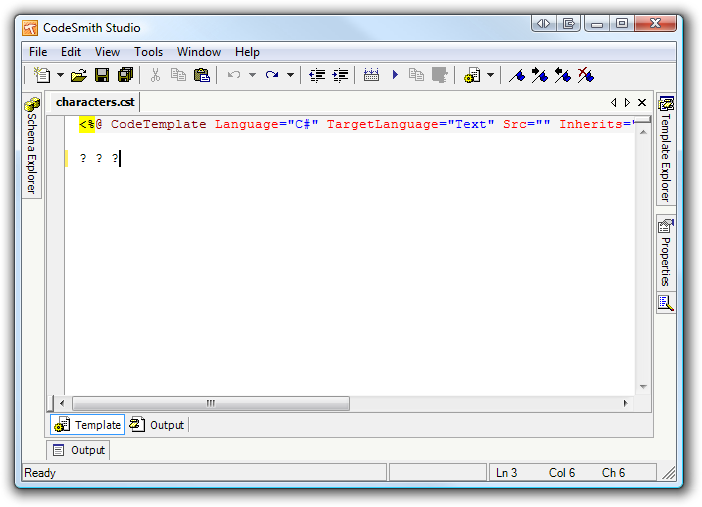702x507 pixels.
Task: Click the Increase indent icon
Action: point(341,75)
